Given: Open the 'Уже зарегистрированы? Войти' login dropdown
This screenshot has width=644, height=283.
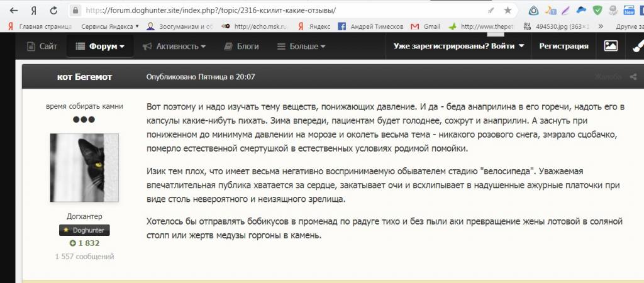Looking at the screenshot, I should (458, 46).
